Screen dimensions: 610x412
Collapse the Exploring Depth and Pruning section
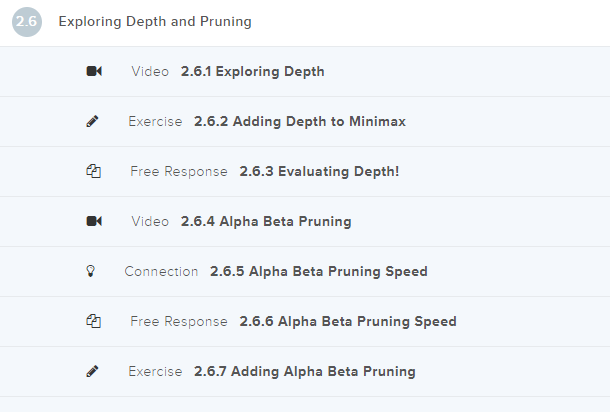[155, 21]
